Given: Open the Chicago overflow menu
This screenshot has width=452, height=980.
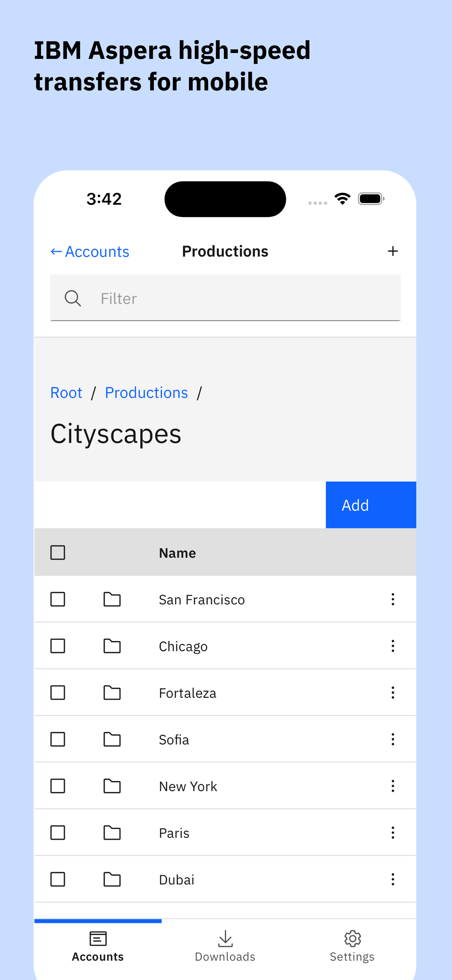Looking at the screenshot, I should pos(393,646).
